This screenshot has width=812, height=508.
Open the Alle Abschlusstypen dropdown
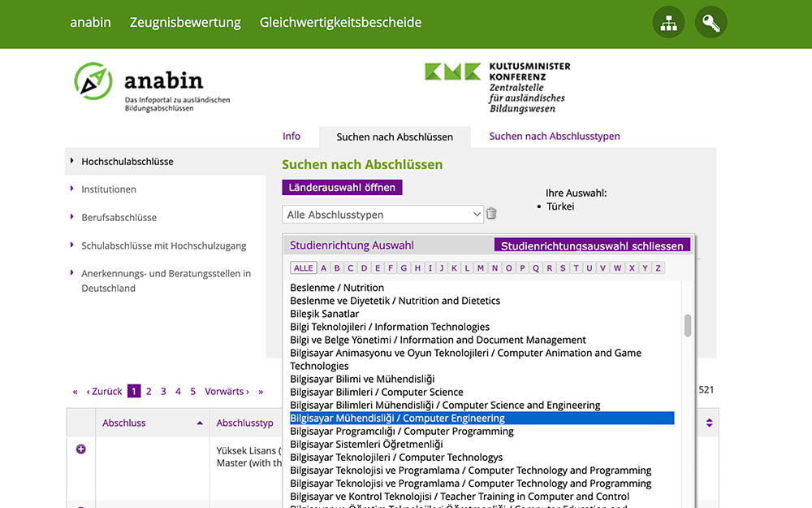[x=382, y=215]
